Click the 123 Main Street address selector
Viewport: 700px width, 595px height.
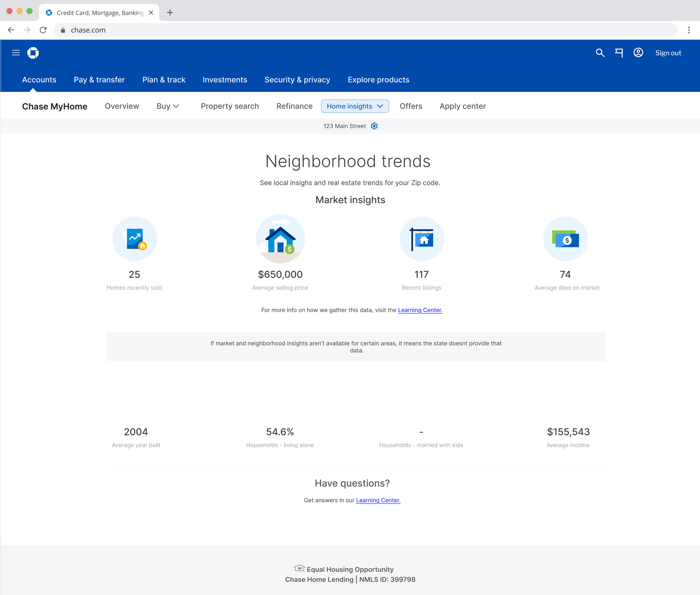tap(351, 126)
